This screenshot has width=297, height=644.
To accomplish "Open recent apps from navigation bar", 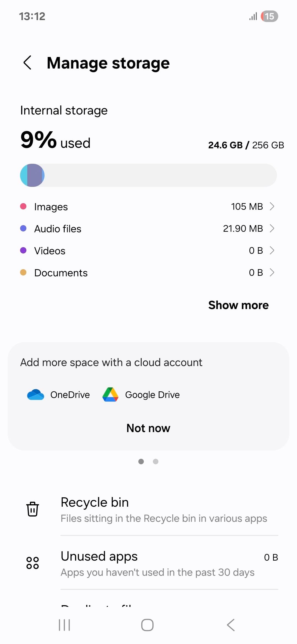I will 64,625.
